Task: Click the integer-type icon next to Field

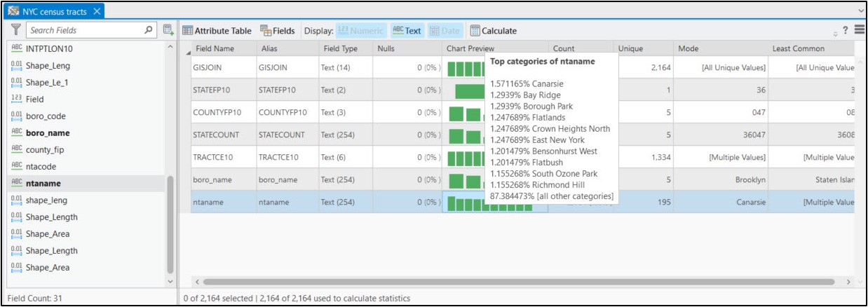Action: pos(18,100)
